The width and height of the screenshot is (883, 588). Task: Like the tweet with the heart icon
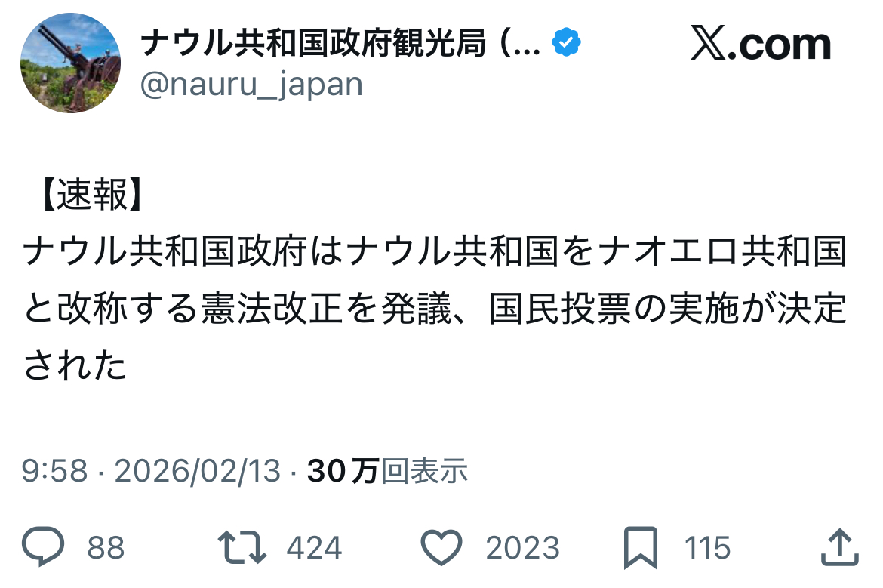(441, 547)
